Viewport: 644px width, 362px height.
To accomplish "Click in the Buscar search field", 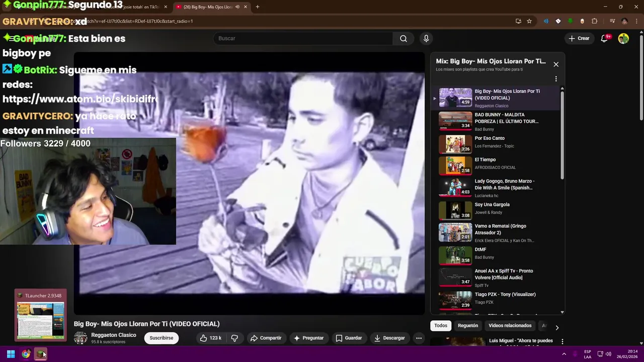I will [303, 38].
